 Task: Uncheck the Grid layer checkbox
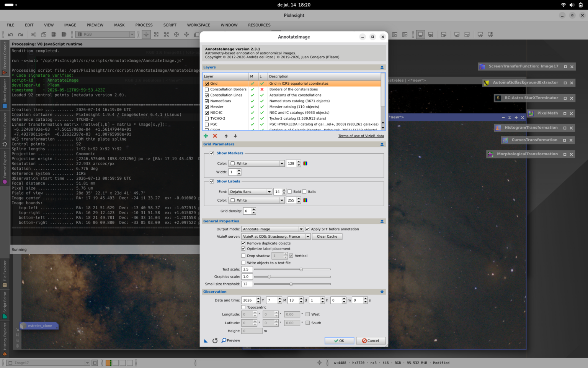(x=207, y=84)
